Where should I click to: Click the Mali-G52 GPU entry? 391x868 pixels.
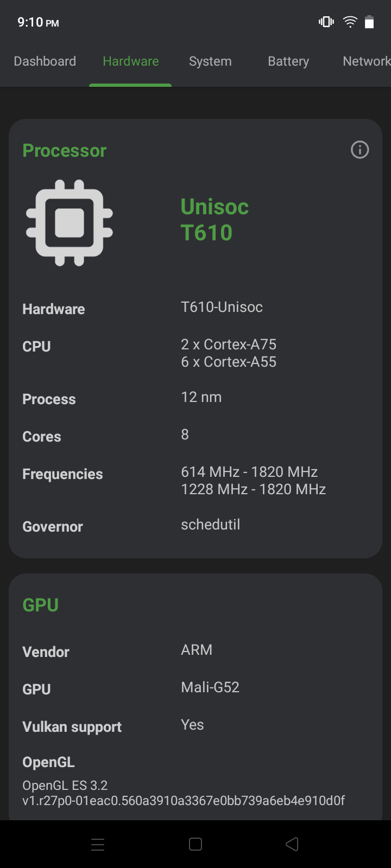pos(210,687)
